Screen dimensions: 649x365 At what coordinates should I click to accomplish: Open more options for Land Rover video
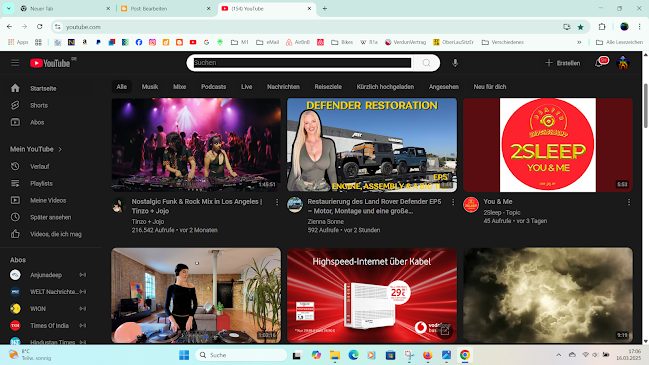pos(453,202)
